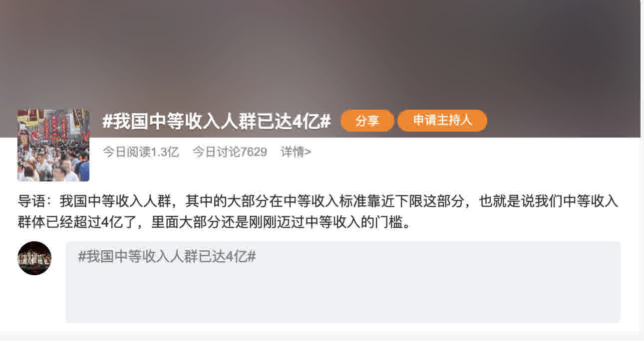Expand details via the > chevron after 详情
This screenshot has width=644, height=341.
[x=309, y=152]
